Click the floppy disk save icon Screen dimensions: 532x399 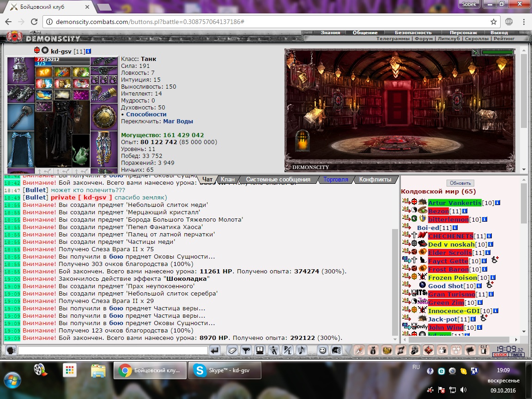[260, 350]
